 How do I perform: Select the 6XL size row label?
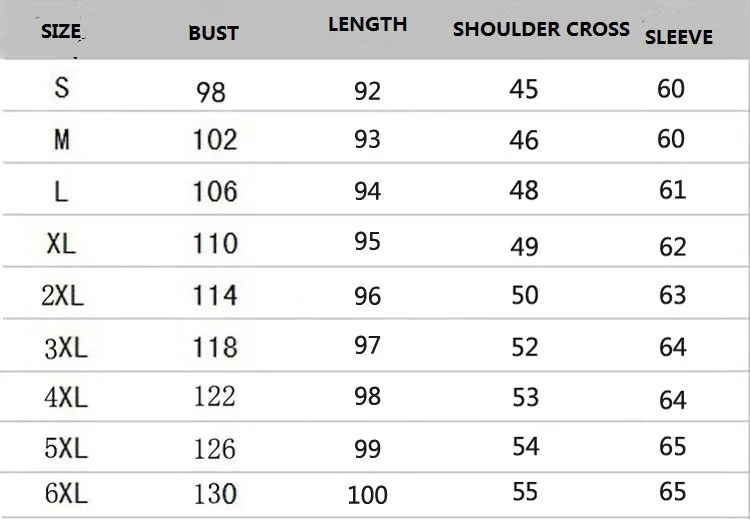click(x=66, y=493)
